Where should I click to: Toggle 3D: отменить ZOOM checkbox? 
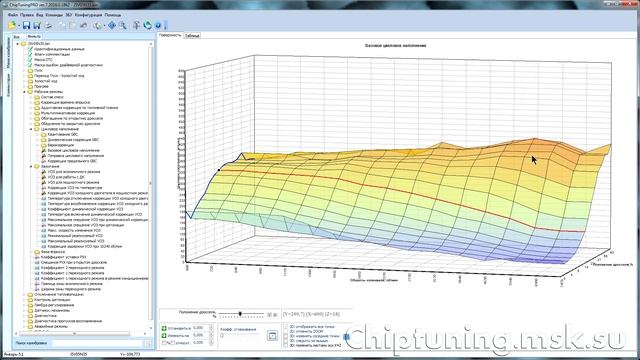tap(285, 331)
